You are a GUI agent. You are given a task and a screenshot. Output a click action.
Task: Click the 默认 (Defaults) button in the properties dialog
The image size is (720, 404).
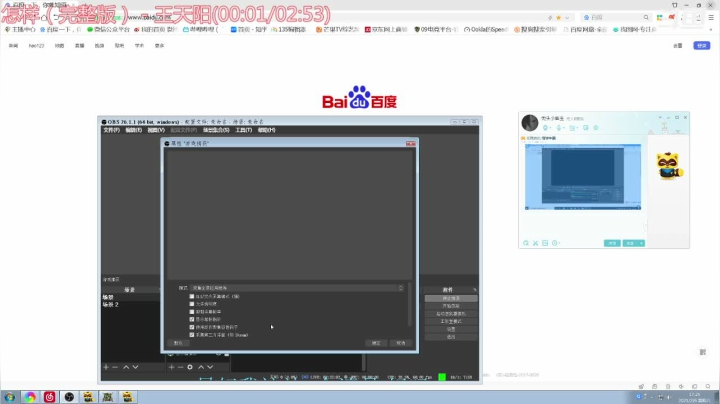point(178,343)
